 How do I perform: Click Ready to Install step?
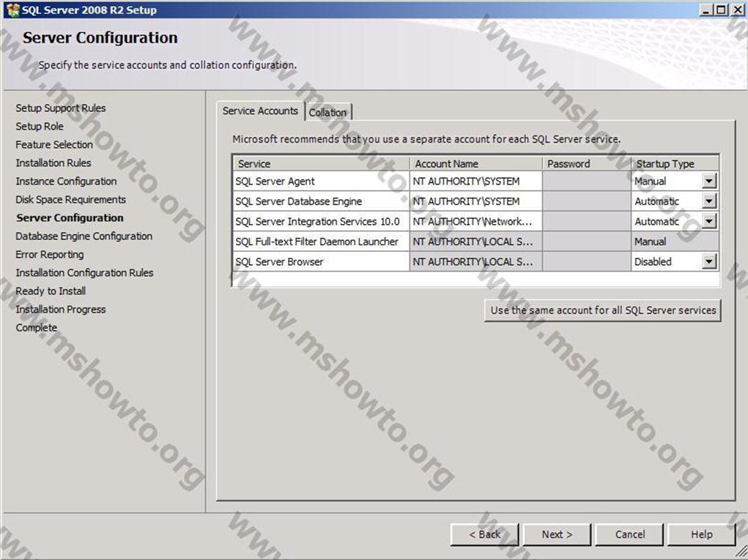pos(51,291)
